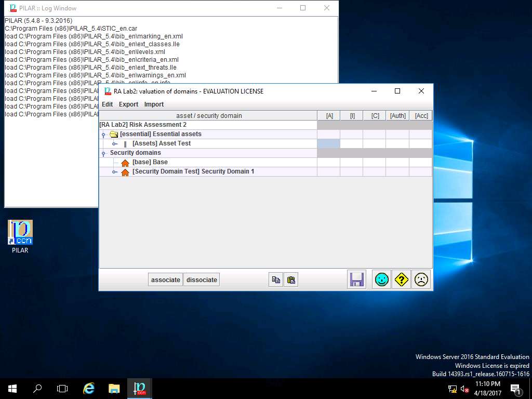Click the warnings_en.xml log line
Screen dimensions: 532x399
tap(96, 75)
